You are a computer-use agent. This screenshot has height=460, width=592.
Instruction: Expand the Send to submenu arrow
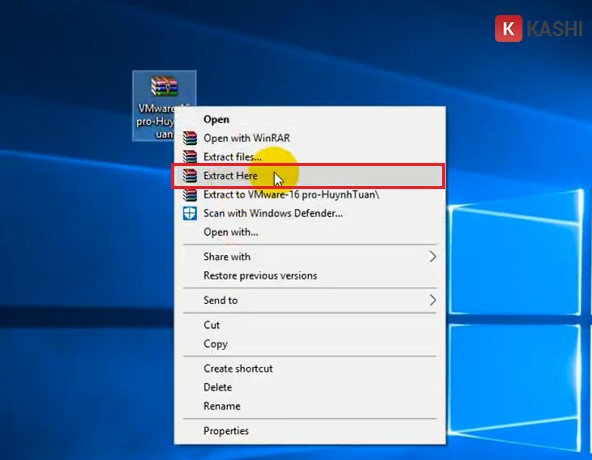tap(433, 300)
